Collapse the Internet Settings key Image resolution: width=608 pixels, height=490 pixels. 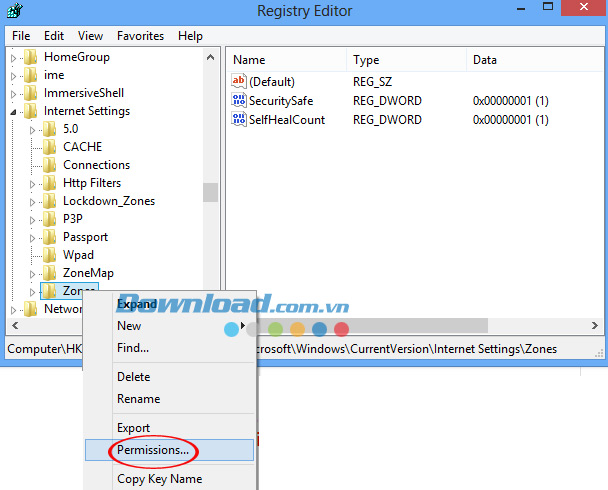pyautogui.click(x=14, y=112)
